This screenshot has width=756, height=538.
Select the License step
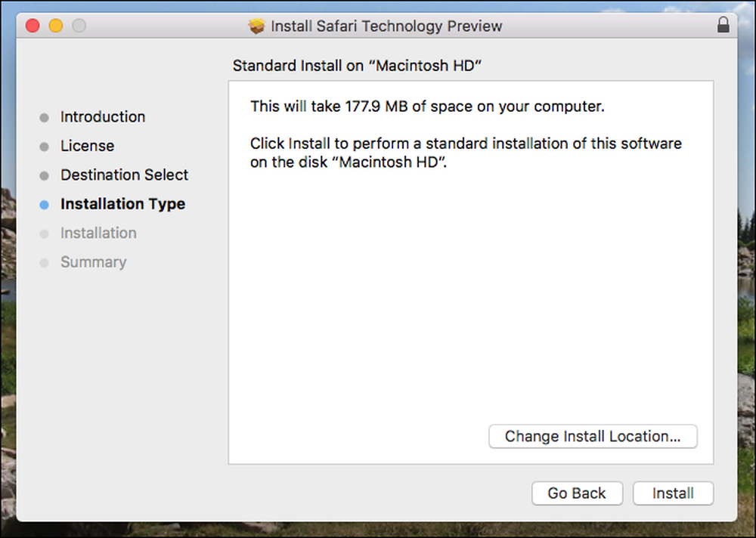[x=87, y=146]
